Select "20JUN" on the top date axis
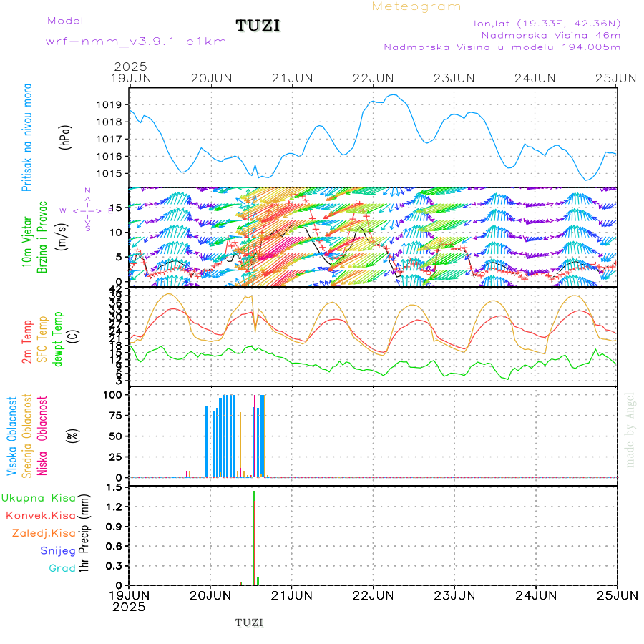Screen dimensions: 644x644 coord(212,79)
